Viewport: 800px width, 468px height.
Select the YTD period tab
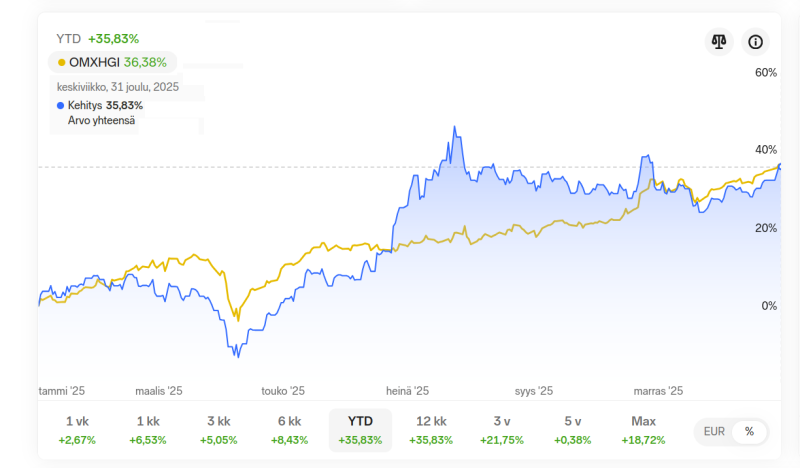pyautogui.click(x=360, y=430)
